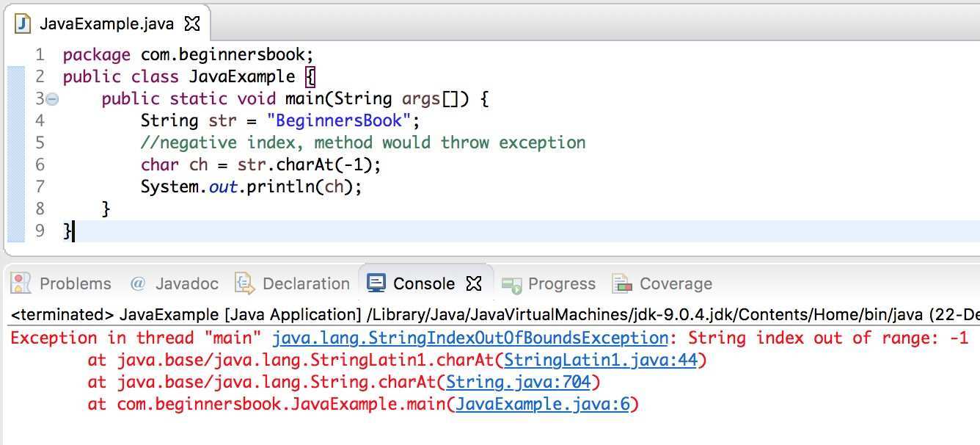Follow the StringLatin1.java:44 stack trace link

(x=600, y=361)
